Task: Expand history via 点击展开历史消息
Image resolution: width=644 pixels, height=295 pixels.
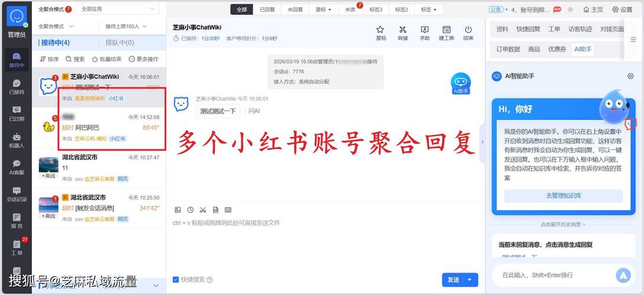Action: (563, 224)
